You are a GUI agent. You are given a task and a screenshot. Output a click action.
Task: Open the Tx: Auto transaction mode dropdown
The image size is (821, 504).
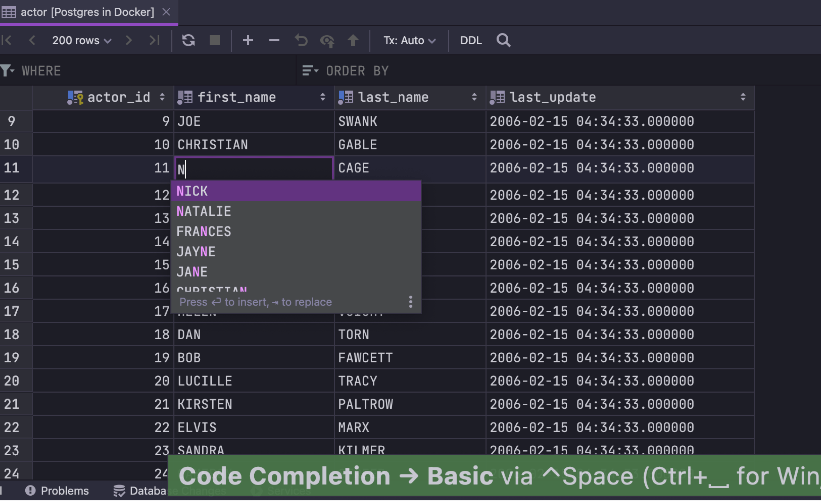(409, 40)
